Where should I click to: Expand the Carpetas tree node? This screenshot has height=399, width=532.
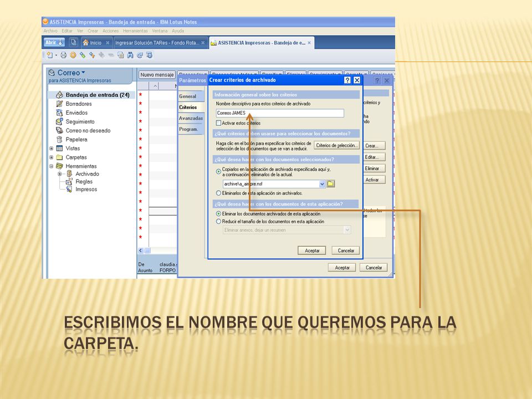point(51,157)
